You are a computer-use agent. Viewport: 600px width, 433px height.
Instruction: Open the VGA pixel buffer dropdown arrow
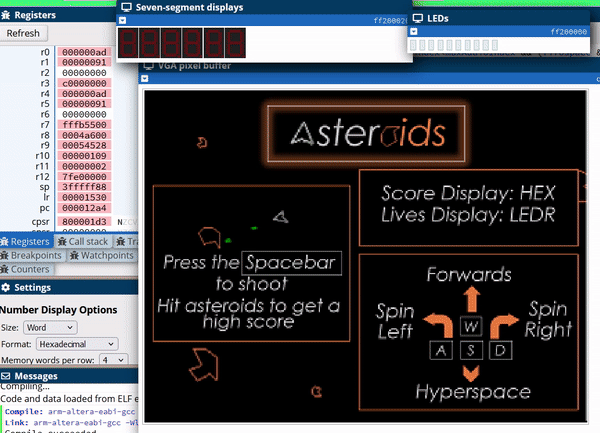(145, 78)
